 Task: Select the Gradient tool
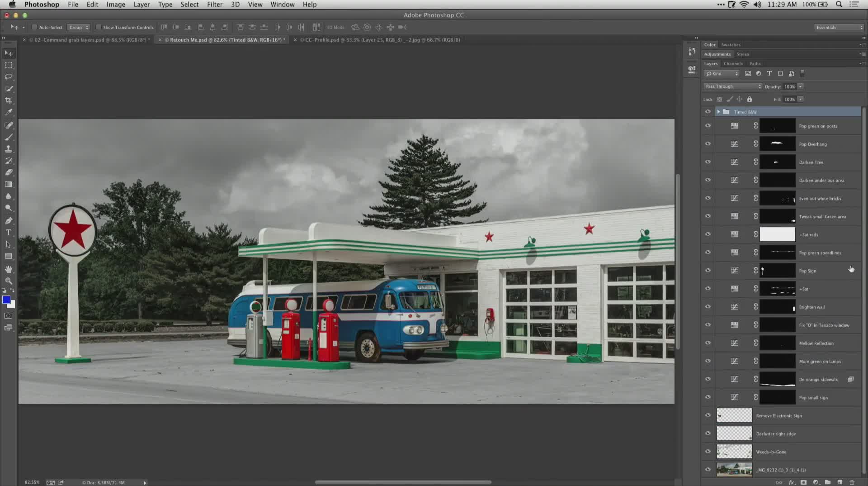tap(9, 184)
